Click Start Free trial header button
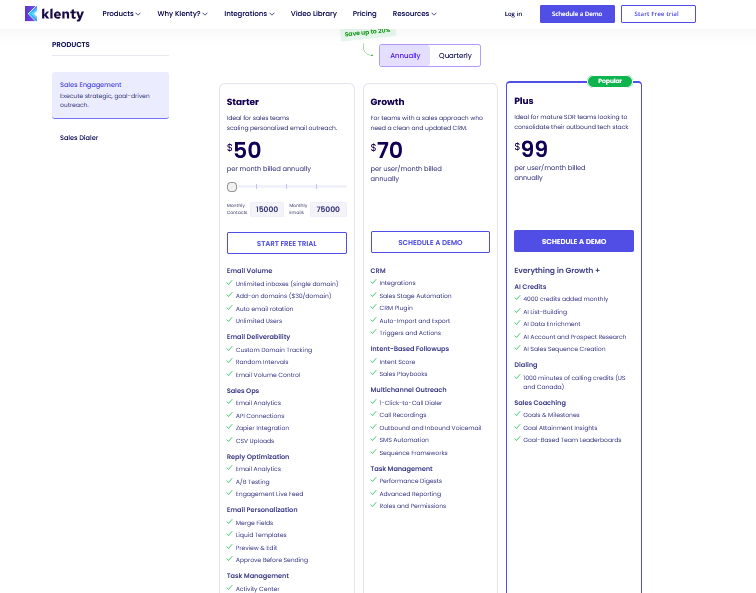This screenshot has width=756, height=593. (658, 14)
